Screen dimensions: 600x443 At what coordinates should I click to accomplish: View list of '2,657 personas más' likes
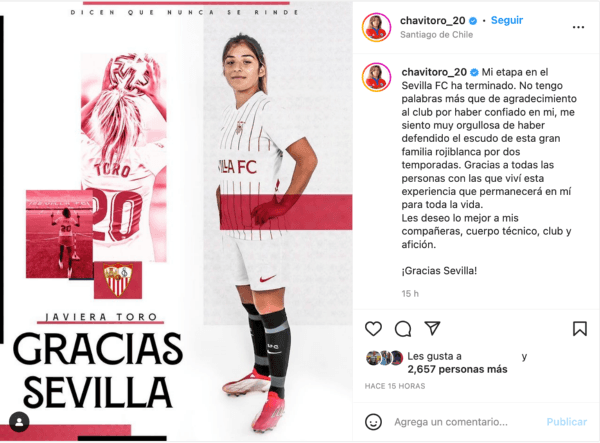pyautogui.click(x=457, y=369)
